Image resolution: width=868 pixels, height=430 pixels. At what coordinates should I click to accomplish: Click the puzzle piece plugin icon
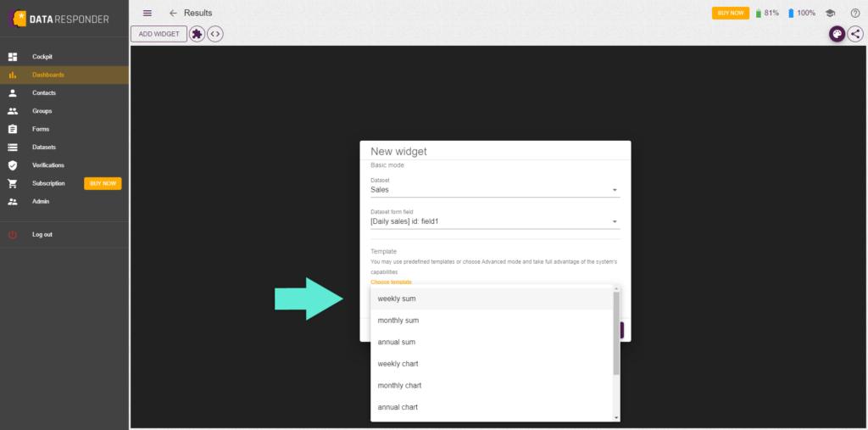pos(198,34)
